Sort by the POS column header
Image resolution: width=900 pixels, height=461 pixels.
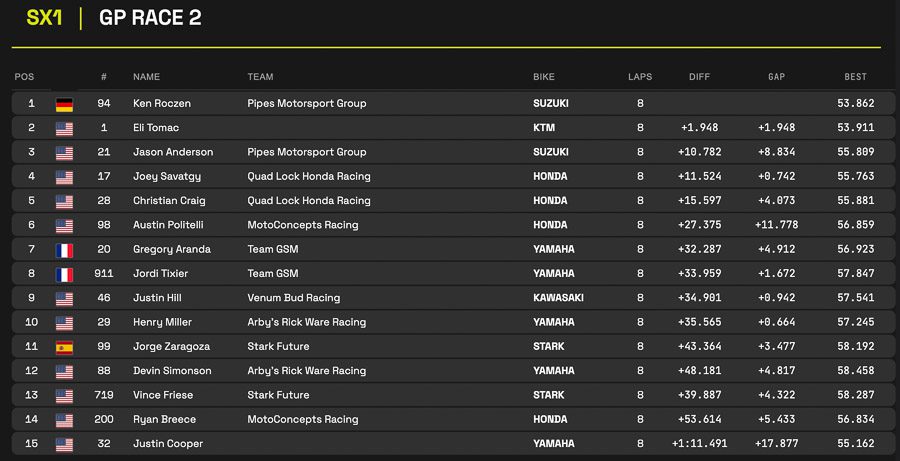[24, 77]
